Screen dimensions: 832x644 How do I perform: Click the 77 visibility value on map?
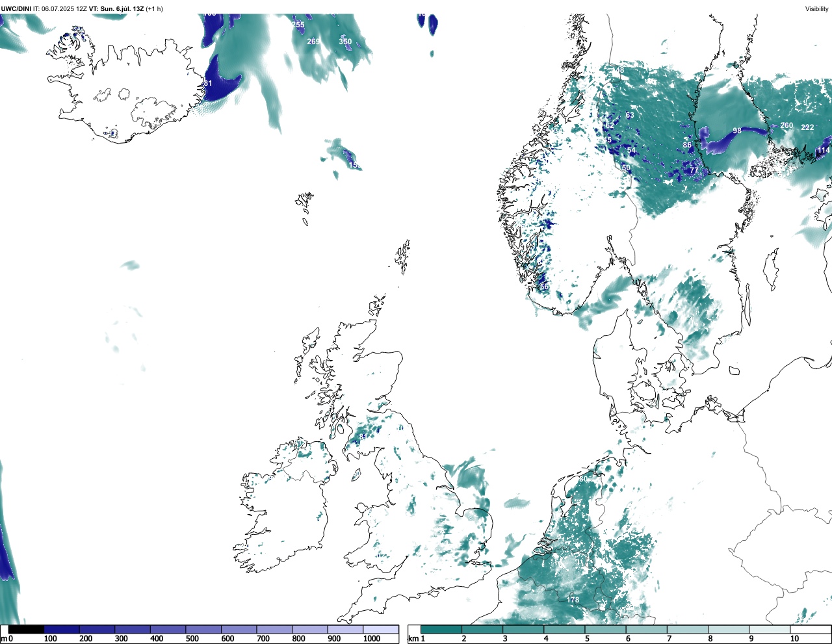(x=694, y=170)
